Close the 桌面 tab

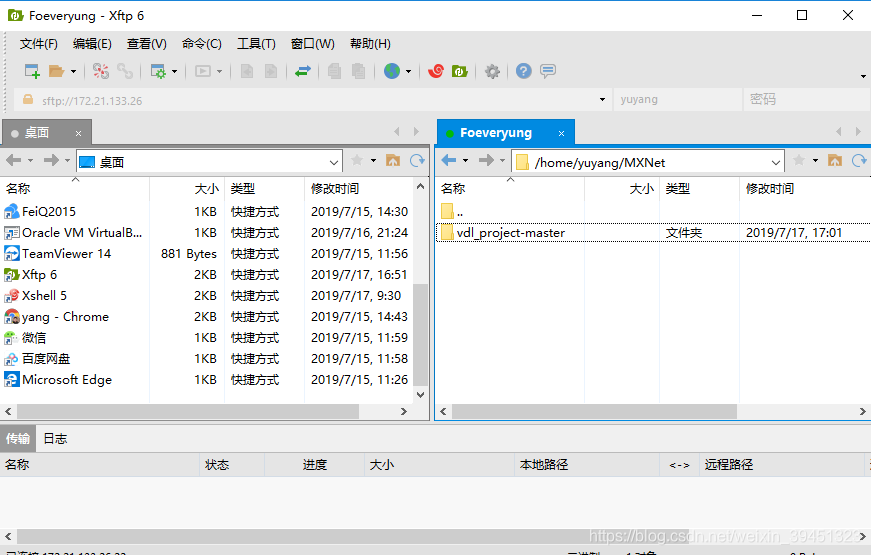[x=78, y=133]
